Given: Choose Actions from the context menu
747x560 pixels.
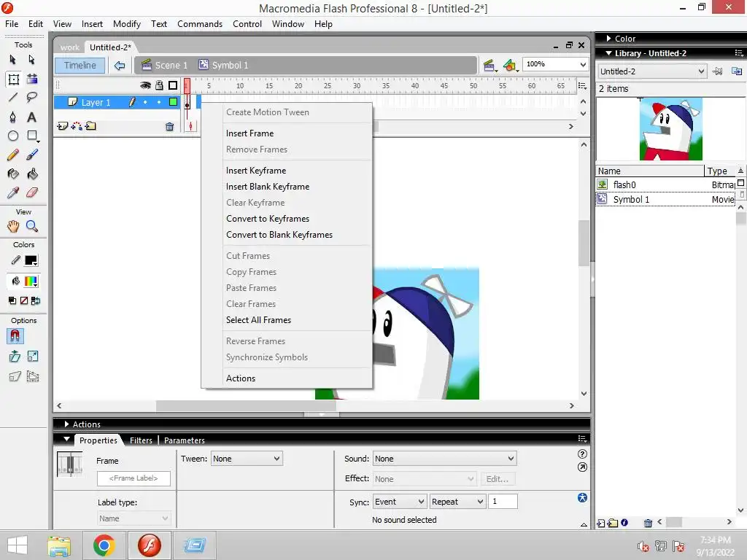Looking at the screenshot, I should pyautogui.click(x=241, y=378).
